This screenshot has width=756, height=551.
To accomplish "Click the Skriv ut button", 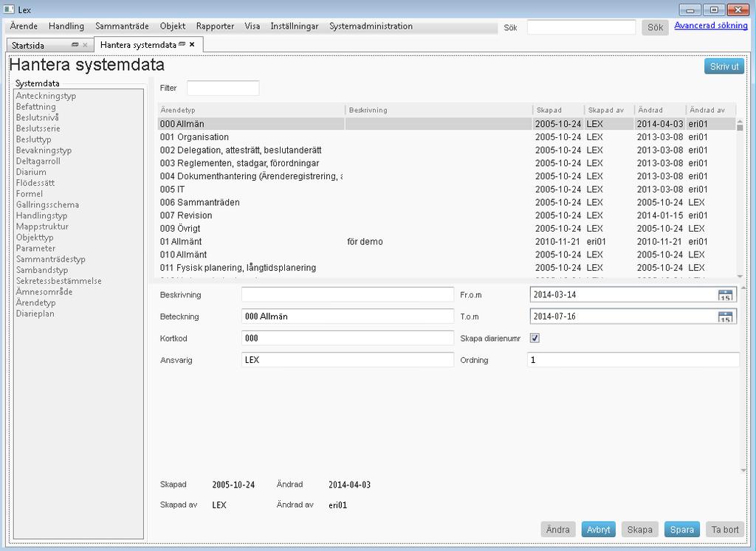I will click(x=724, y=66).
